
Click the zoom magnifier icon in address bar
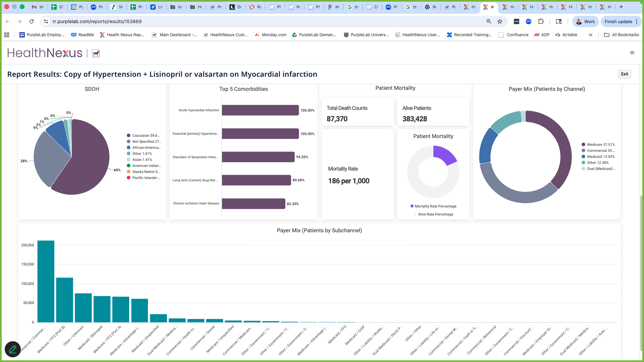click(x=489, y=21)
